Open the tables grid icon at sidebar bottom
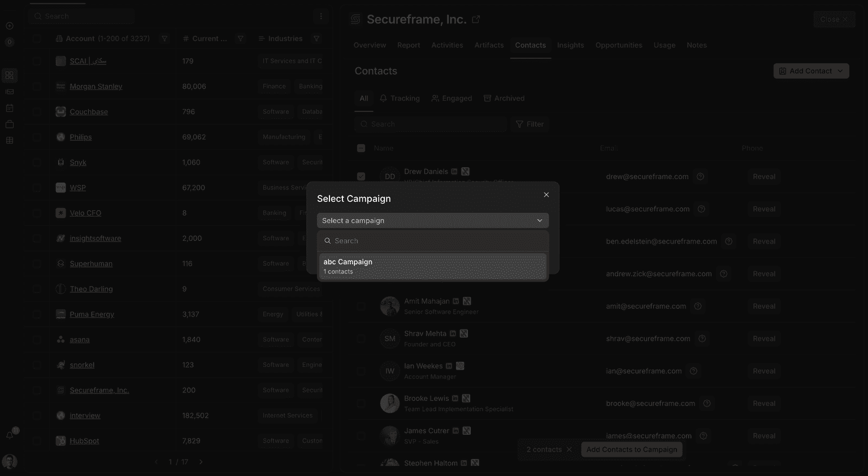Screen dimensions: 868x476 [x=10, y=140]
